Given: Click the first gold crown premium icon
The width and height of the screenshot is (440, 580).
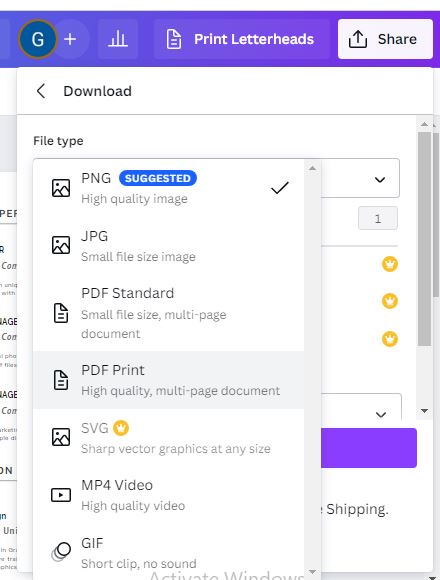Looking at the screenshot, I should tap(390, 264).
